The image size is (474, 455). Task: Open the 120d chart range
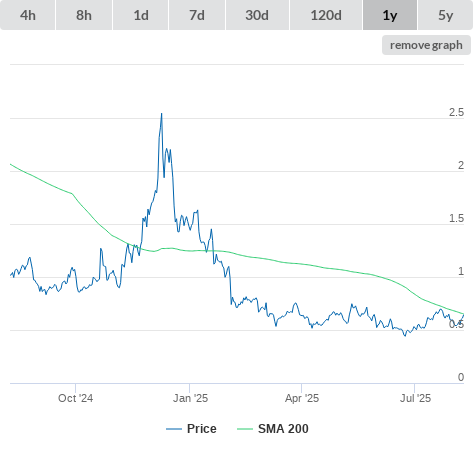[x=326, y=15]
